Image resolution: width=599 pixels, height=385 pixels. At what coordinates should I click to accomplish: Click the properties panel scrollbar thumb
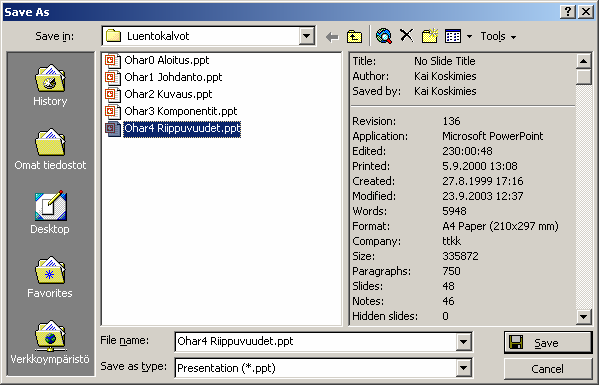[583, 76]
